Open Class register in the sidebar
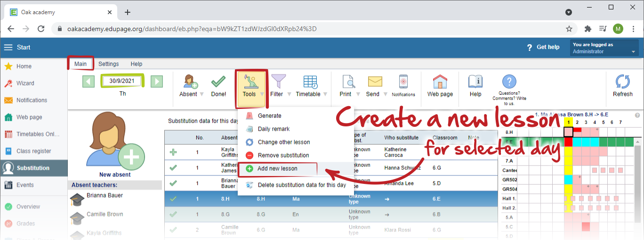This screenshot has height=240, width=644. (33, 151)
